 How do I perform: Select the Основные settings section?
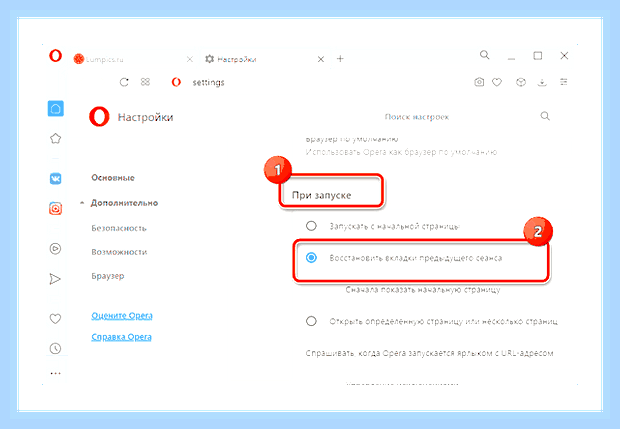[x=113, y=178]
